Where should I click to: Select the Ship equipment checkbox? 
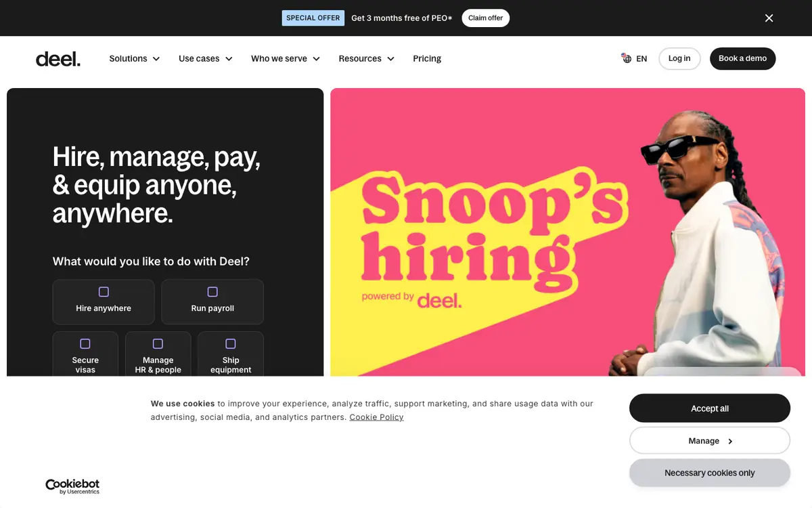tap(231, 344)
